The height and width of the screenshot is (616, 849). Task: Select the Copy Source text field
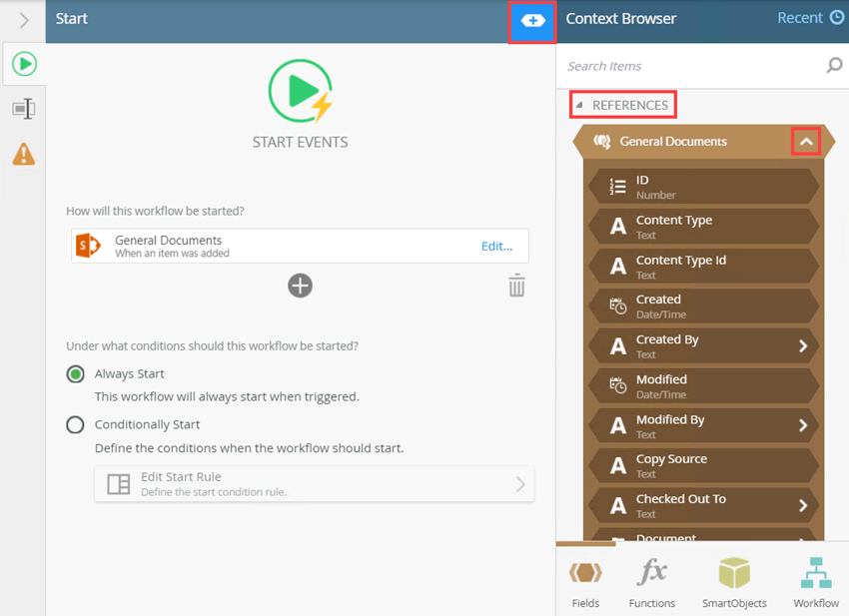[704, 466]
